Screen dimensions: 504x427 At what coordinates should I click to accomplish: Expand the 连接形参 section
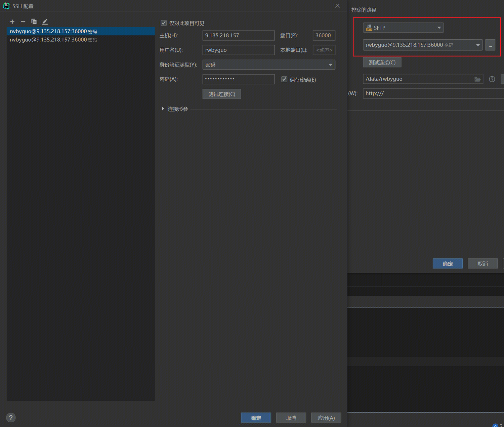[163, 109]
